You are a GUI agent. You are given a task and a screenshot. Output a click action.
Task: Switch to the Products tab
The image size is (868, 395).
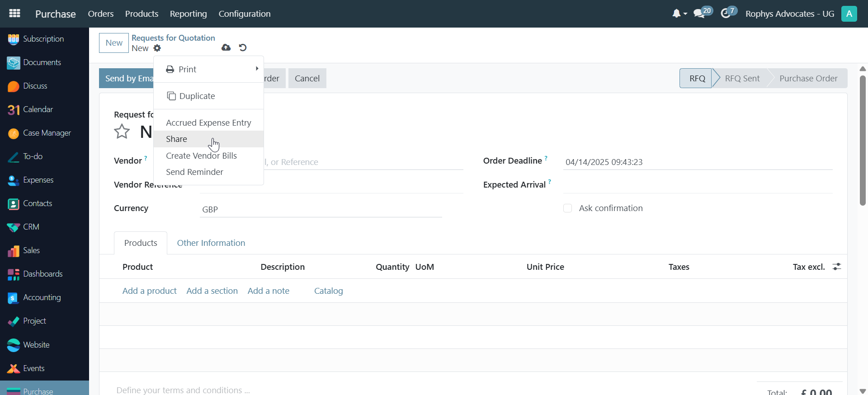point(141,243)
